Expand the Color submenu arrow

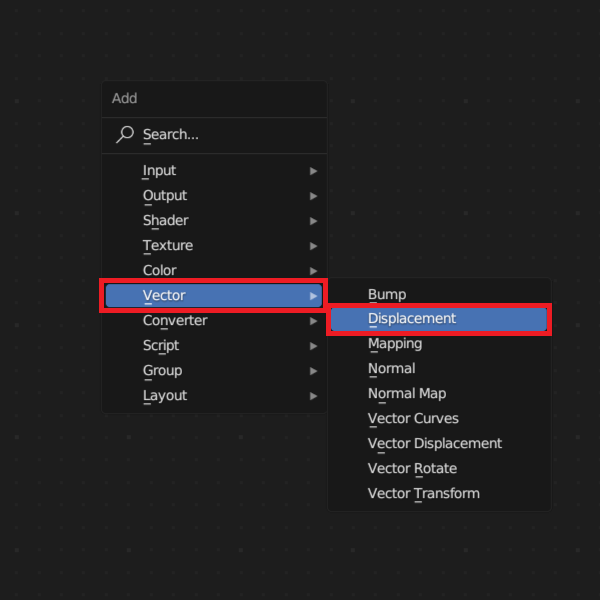[x=314, y=271]
